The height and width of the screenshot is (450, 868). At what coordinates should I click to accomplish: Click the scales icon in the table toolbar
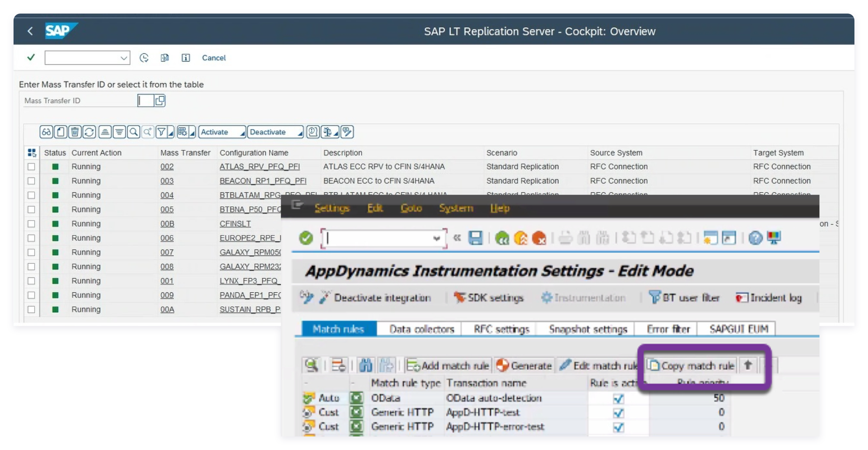pyautogui.click(x=330, y=132)
